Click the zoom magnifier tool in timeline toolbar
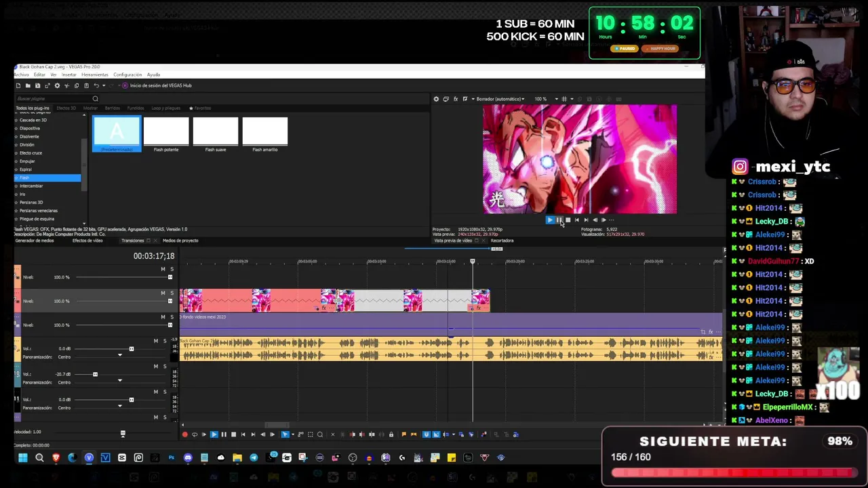This screenshot has width=868, height=488. (320, 434)
